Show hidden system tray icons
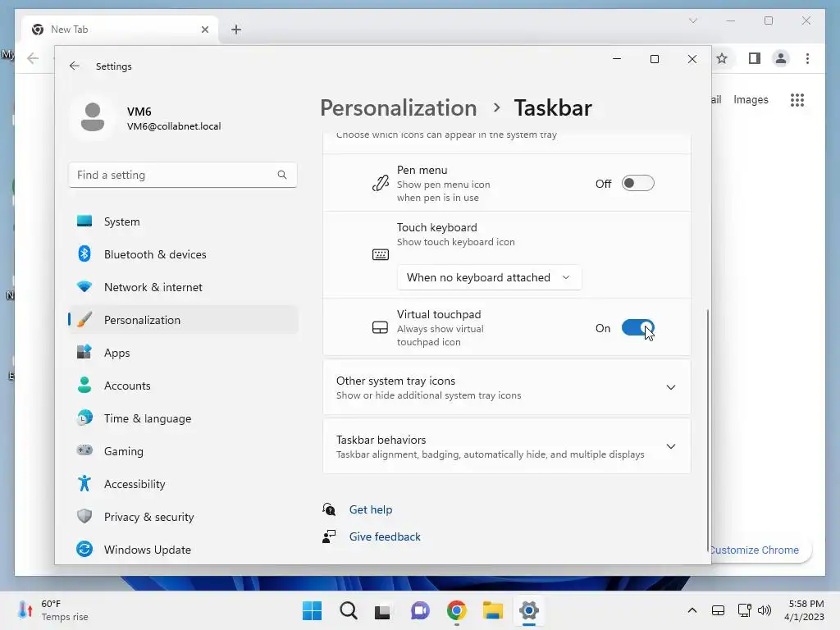The width and height of the screenshot is (840, 630). pos(692,610)
